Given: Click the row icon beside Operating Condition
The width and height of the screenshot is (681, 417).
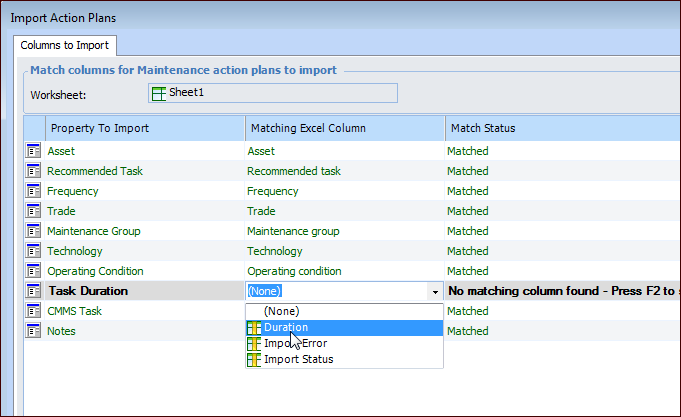Looking at the screenshot, I should tap(34, 271).
